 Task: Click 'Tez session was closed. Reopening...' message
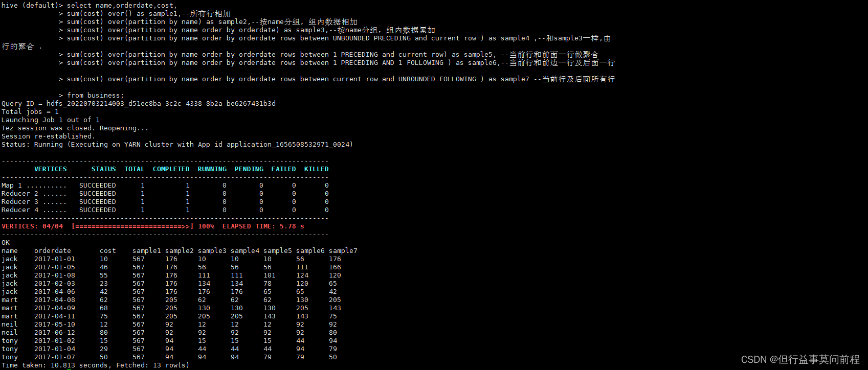(75, 128)
